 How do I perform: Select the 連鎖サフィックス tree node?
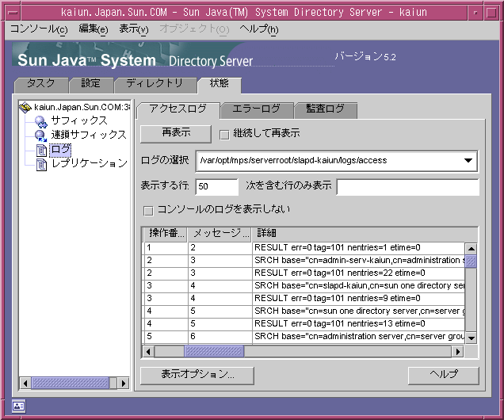(x=89, y=136)
